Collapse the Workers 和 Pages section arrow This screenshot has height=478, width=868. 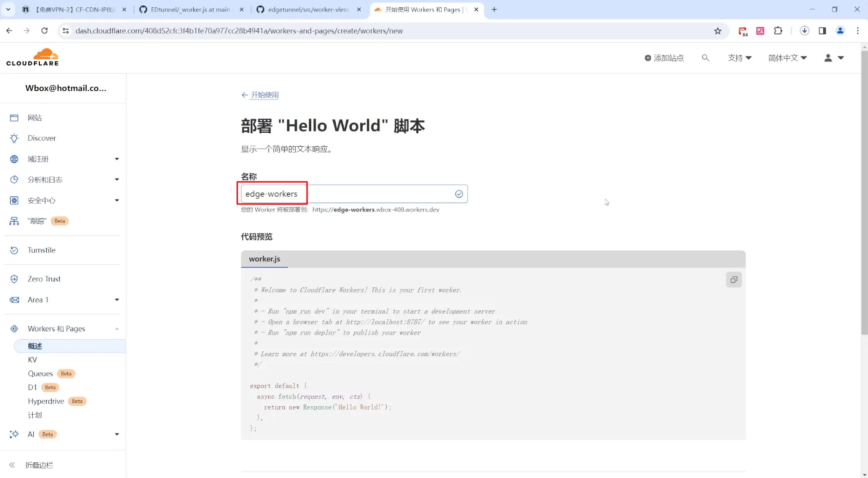(x=117, y=329)
